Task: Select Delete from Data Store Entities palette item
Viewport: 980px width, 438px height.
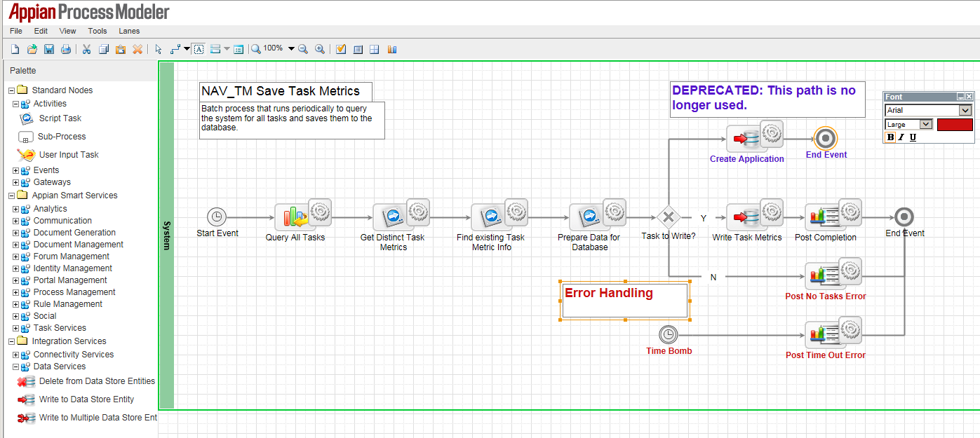Action: click(x=86, y=381)
